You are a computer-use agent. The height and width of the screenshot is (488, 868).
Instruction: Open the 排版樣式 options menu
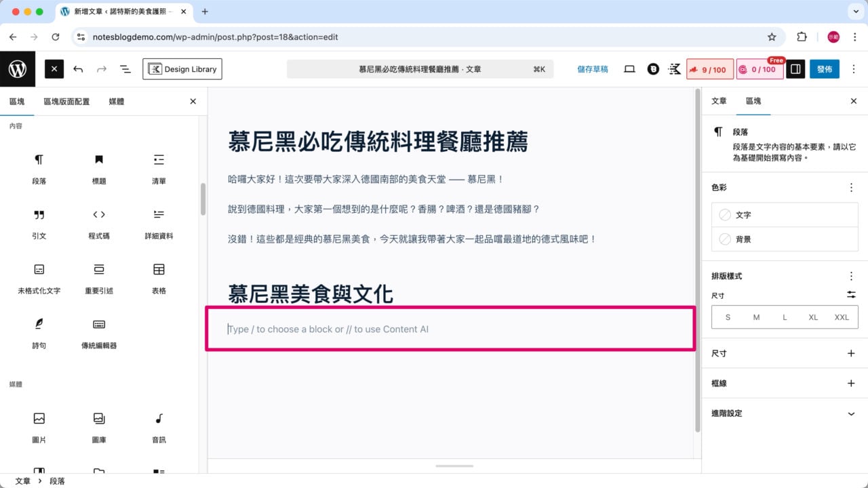[851, 276]
